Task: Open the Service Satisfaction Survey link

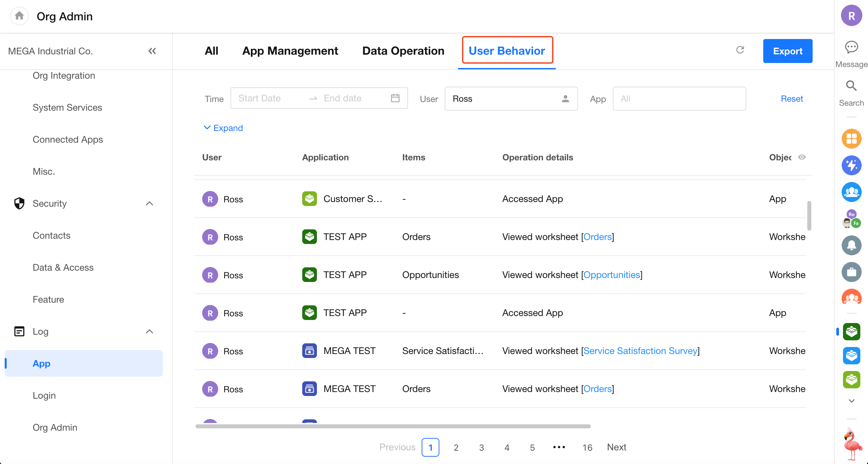Action: (x=640, y=351)
